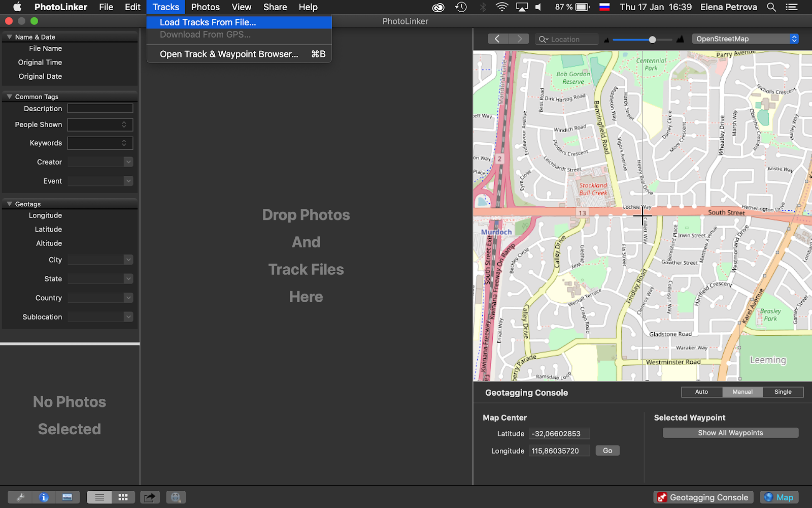Open the OpenStreetMap map type dropdown
The image size is (812, 508).
tap(745, 39)
